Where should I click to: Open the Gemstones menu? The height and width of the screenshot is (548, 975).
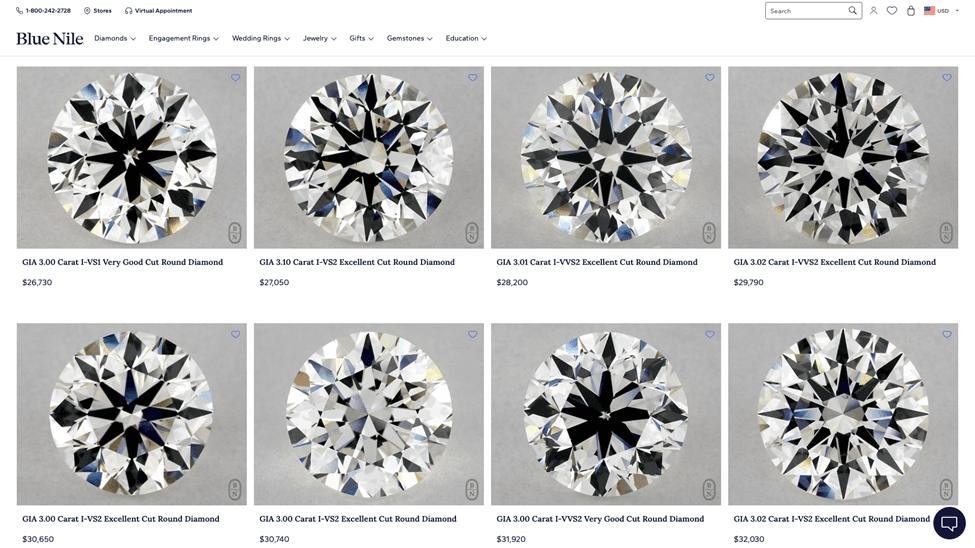coord(409,39)
